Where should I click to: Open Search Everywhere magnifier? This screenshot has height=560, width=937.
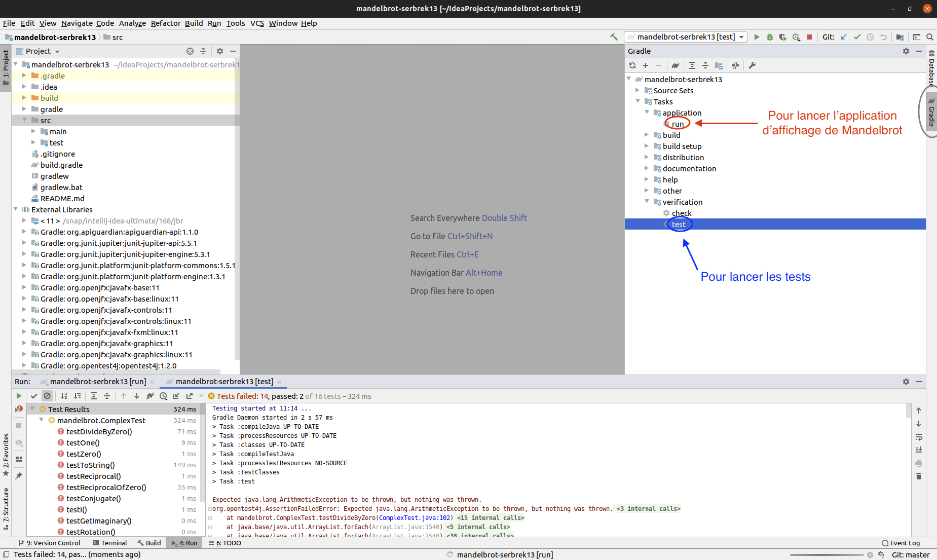tap(930, 37)
